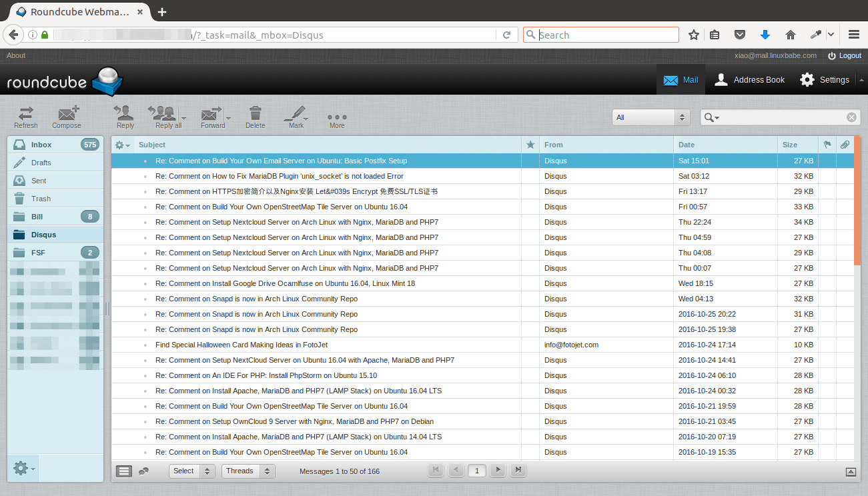This screenshot has height=496, width=868.
Task: Open the More actions icon
Action: [x=337, y=117]
